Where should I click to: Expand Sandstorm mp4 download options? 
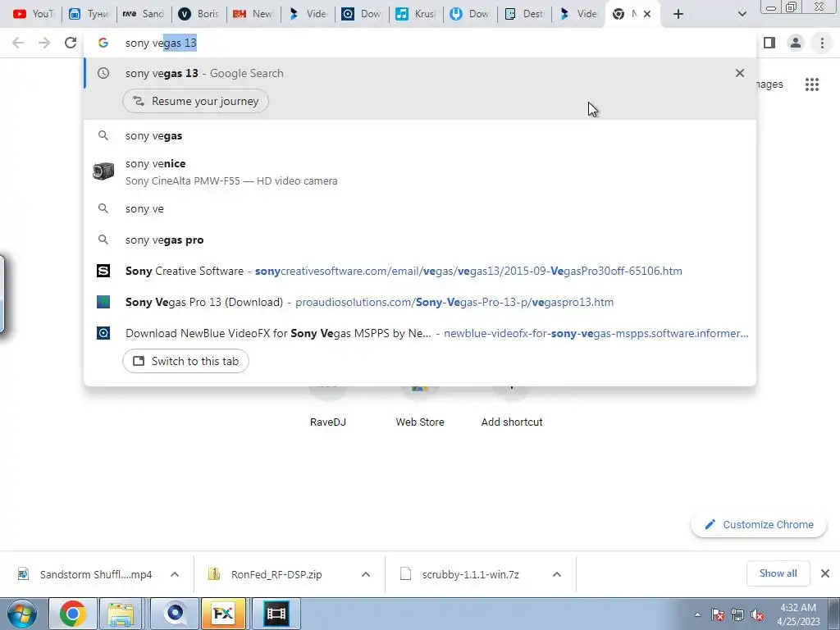tap(175, 574)
